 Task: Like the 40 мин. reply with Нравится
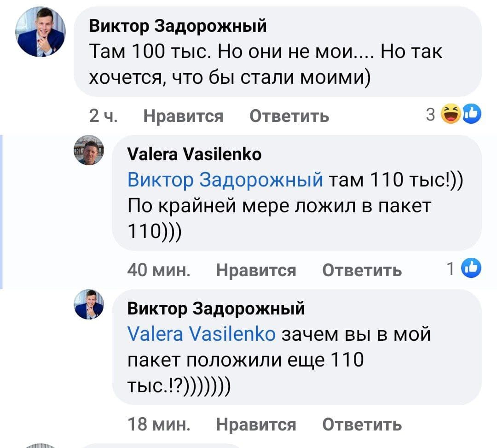pyautogui.click(x=256, y=270)
